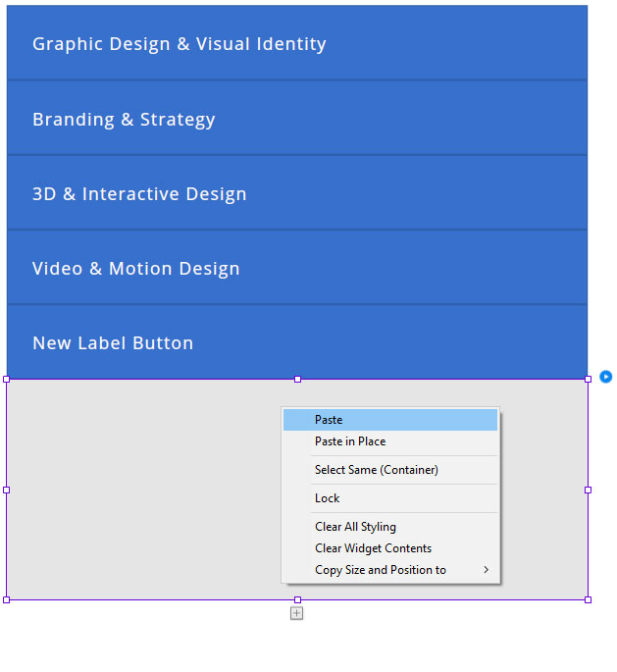This screenshot has width=617, height=672.
Task: Click the container's top-left corner handle
Action: click(x=7, y=380)
